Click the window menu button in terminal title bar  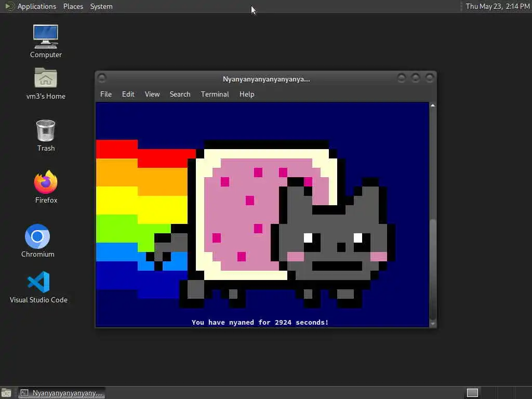(x=102, y=78)
